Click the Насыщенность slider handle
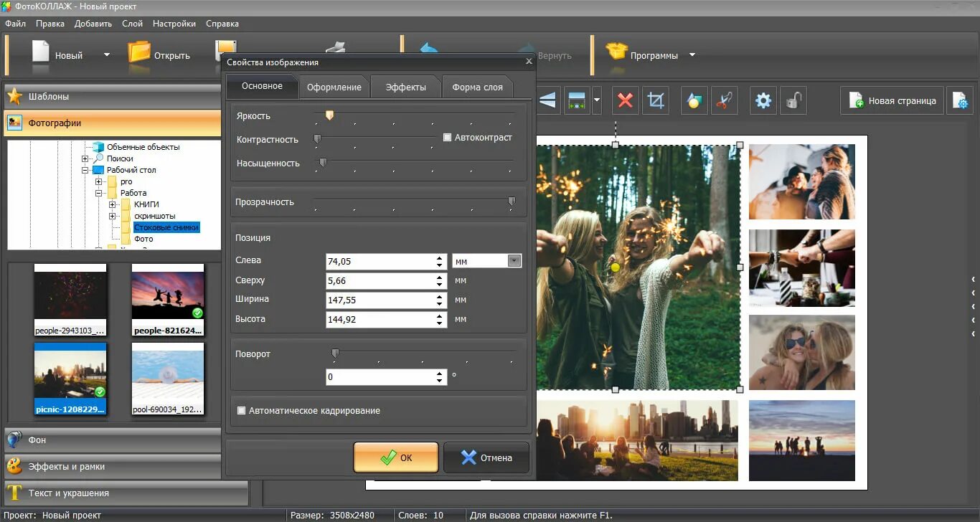This screenshot has height=522, width=980. coord(323,163)
